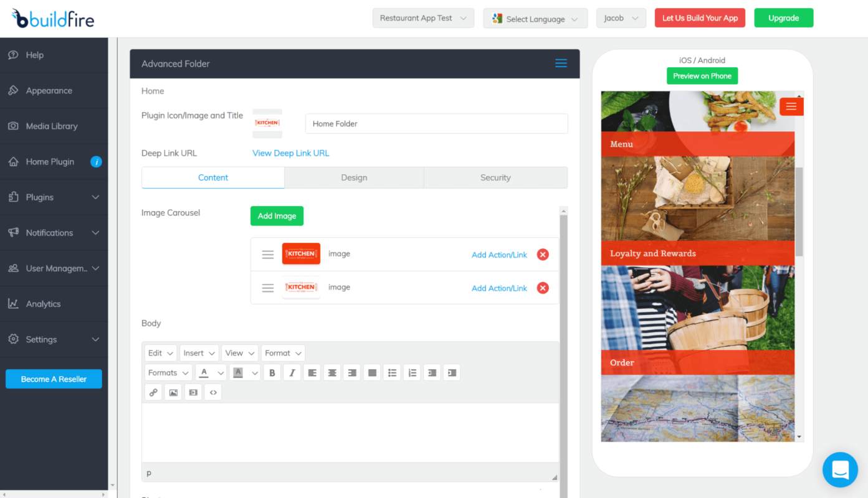Justify text in Body editor
Viewport: 868px width, 498px height.
click(372, 373)
